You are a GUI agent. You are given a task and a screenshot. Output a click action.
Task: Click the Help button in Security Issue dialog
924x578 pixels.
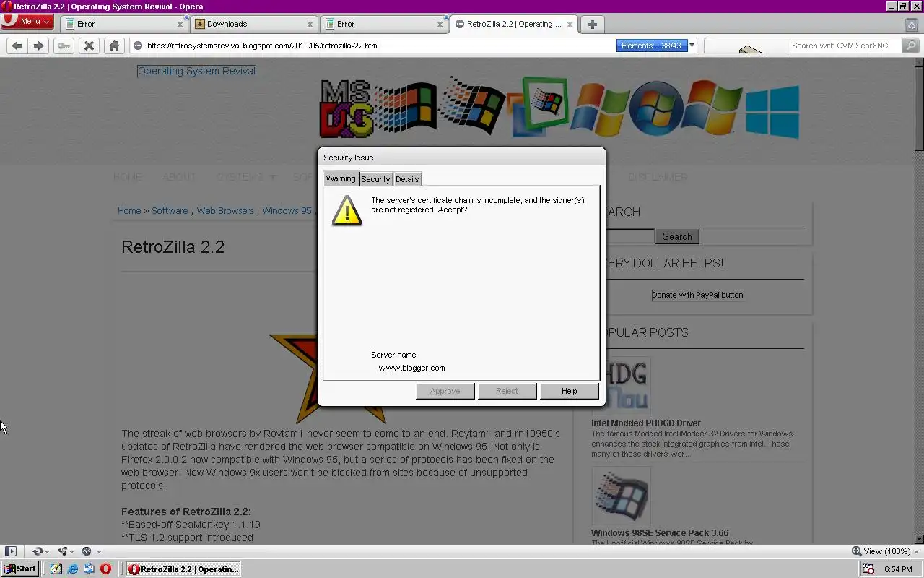tap(569, 391)
